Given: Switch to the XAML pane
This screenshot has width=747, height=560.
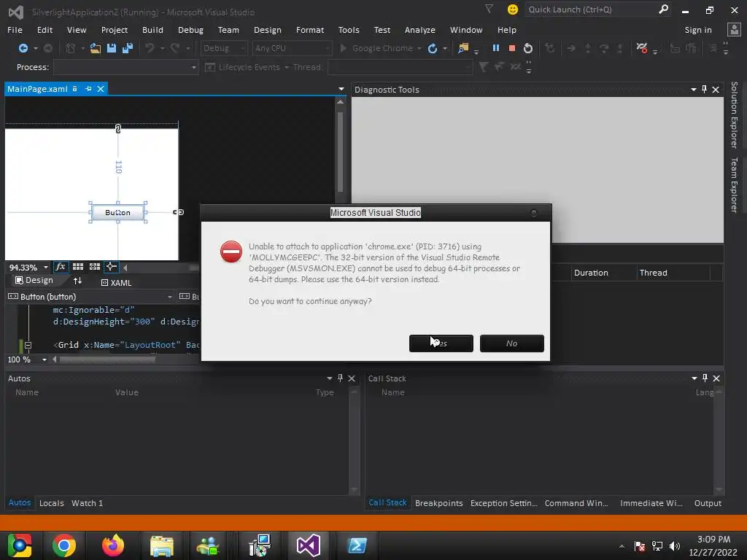Looking at the screenshot, I should [116, 282].
